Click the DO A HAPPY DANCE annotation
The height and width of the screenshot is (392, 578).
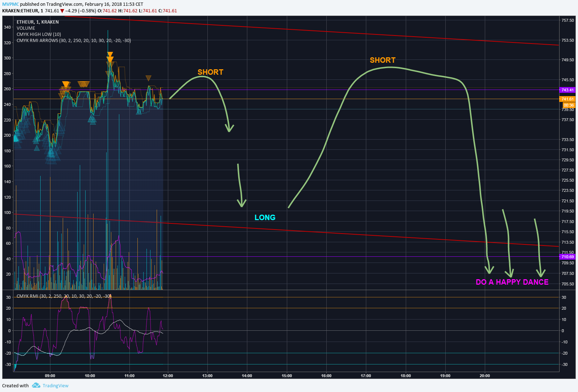(x=512, y=282)
